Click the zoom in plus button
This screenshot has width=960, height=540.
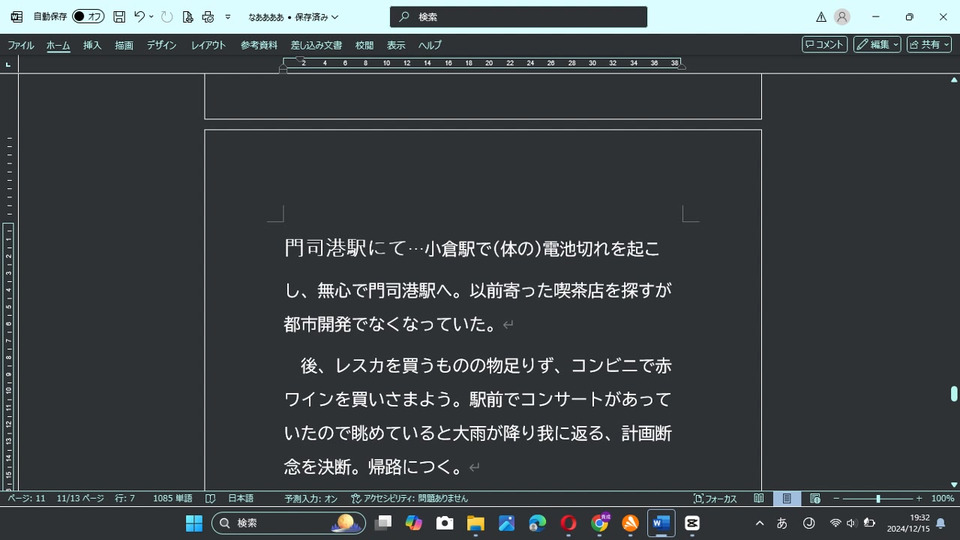(x=919, y=498)
